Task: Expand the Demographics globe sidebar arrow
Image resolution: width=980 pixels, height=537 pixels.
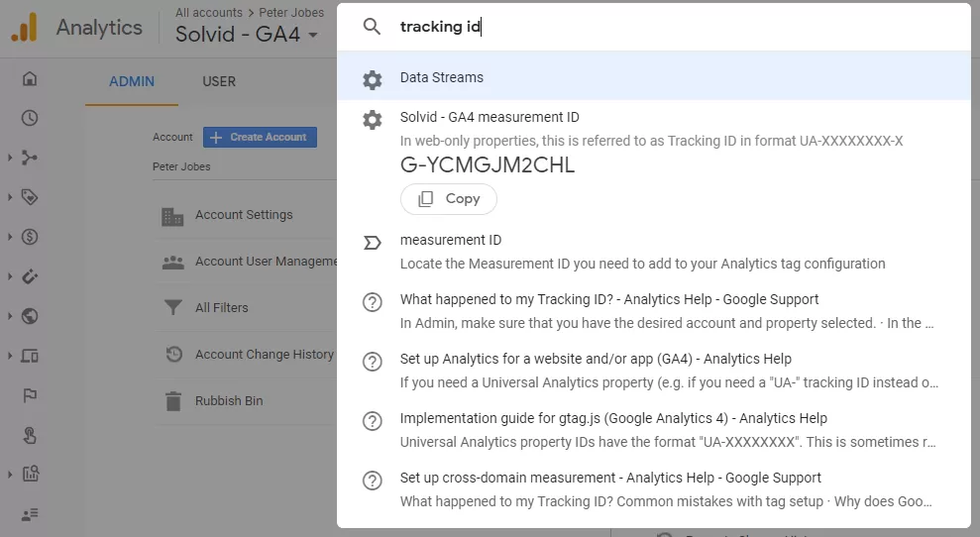Action: tap(9, 316)
